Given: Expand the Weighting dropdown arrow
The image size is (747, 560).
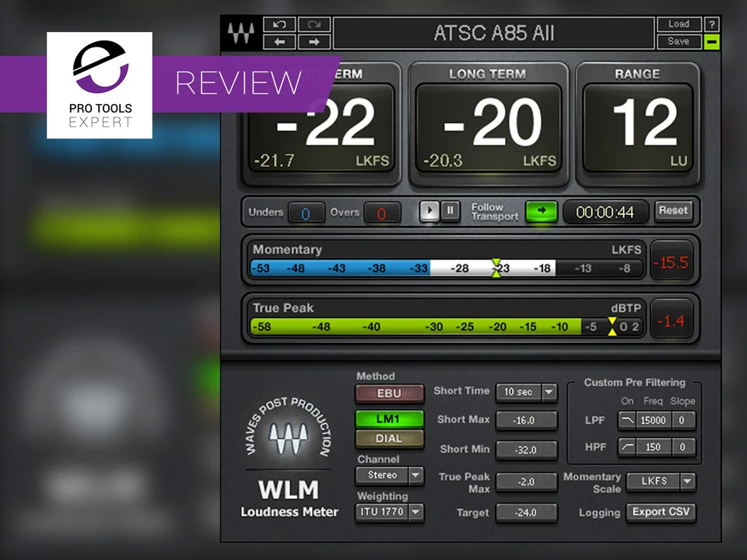Looking at the screenshot, I should point(416,512).
